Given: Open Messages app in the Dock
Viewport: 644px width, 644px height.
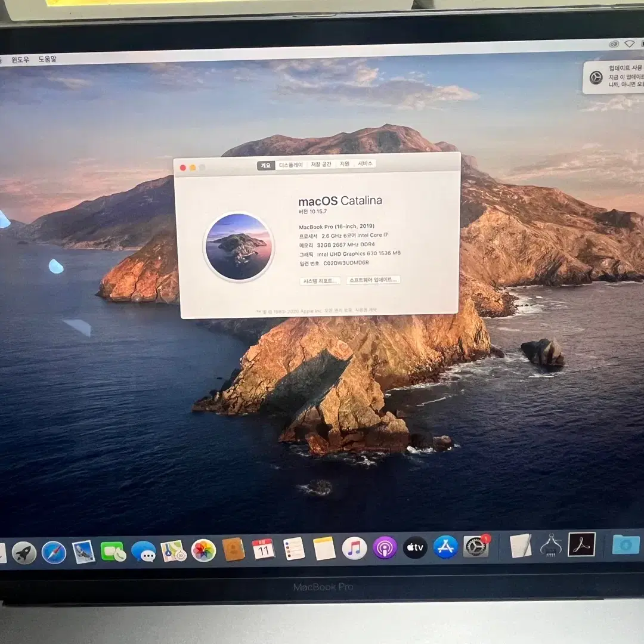Looking at the screenshot, I should pyautogui.click(x=143, y=551).
